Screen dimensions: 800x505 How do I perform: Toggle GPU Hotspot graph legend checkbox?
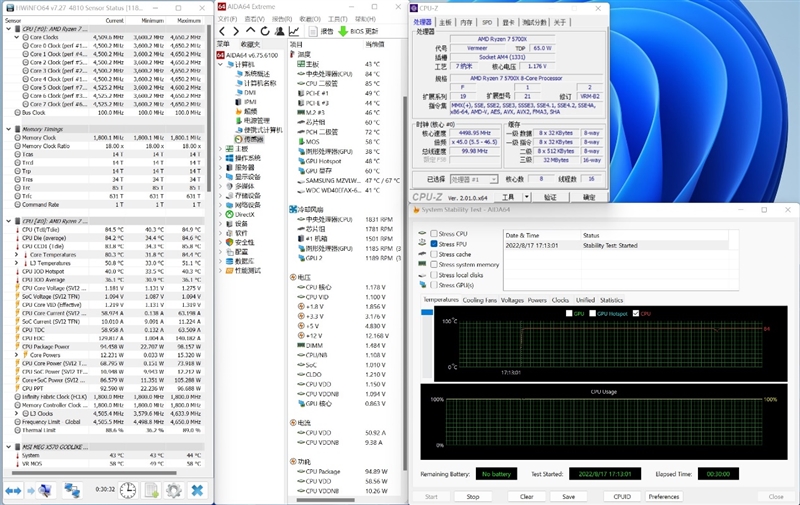pyautogui.click(x=592, y=313)
